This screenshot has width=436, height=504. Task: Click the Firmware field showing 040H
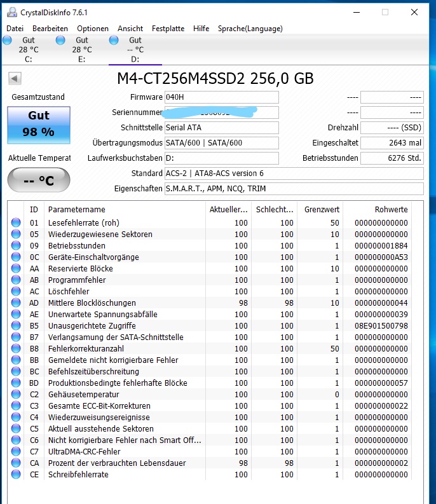click(x=222, y=97)
